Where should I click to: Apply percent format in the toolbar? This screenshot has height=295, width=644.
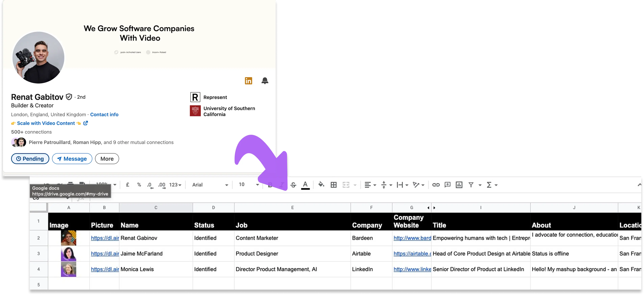click(139, 185)
